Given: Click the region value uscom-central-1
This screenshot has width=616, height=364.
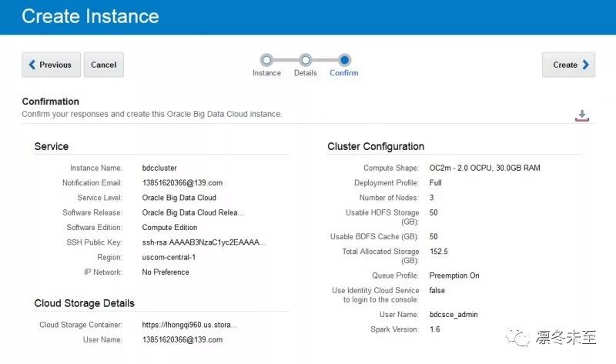Looking at the screenshot, I should tap(169, 258).
